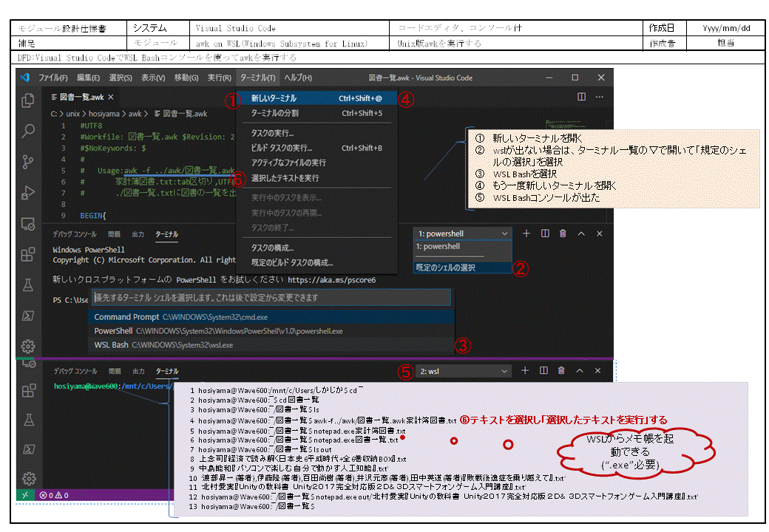Choose 新しいターミナル from the Terminal menu

[x=316, y=98]
